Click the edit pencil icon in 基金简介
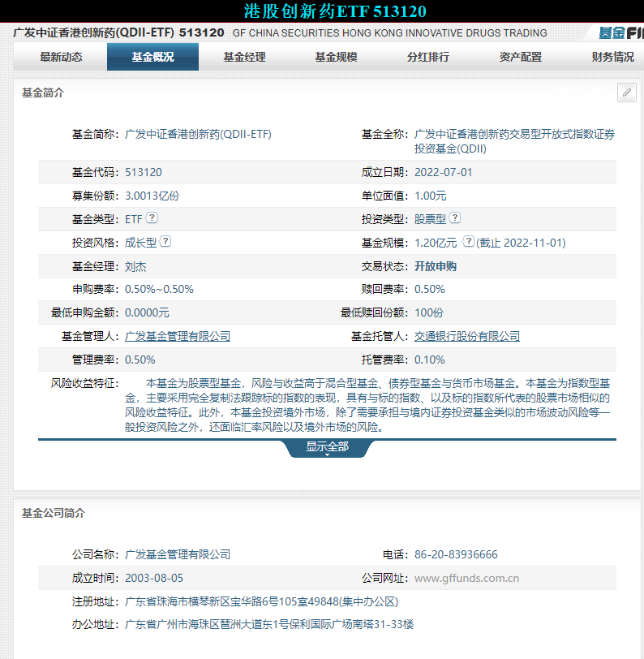The width and height of the screenshot is (644, 659). [626, 93]
